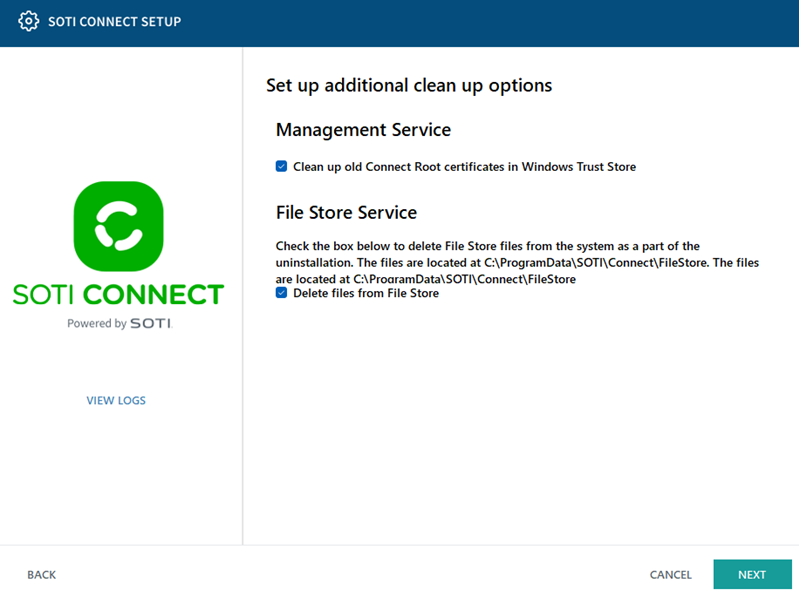
Task: Click the 'Clean up old Connect Root certificates' label
Action: point(464,167)
